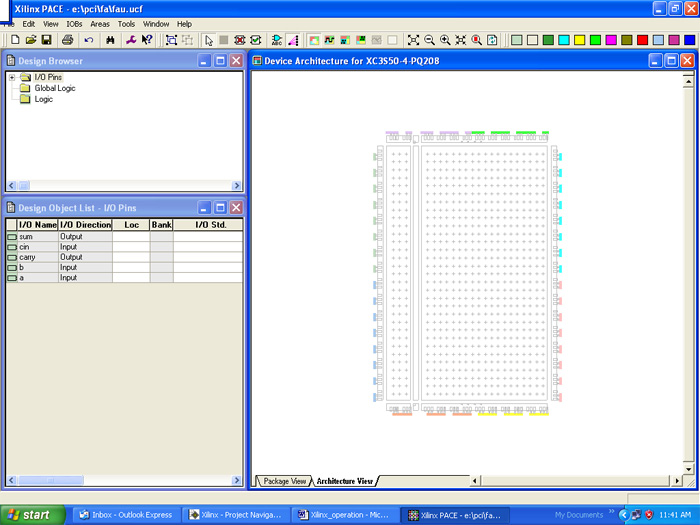Open the Edit menu
Image resolution: width=700 pixels, height=525 pixels.
[29, 24]
